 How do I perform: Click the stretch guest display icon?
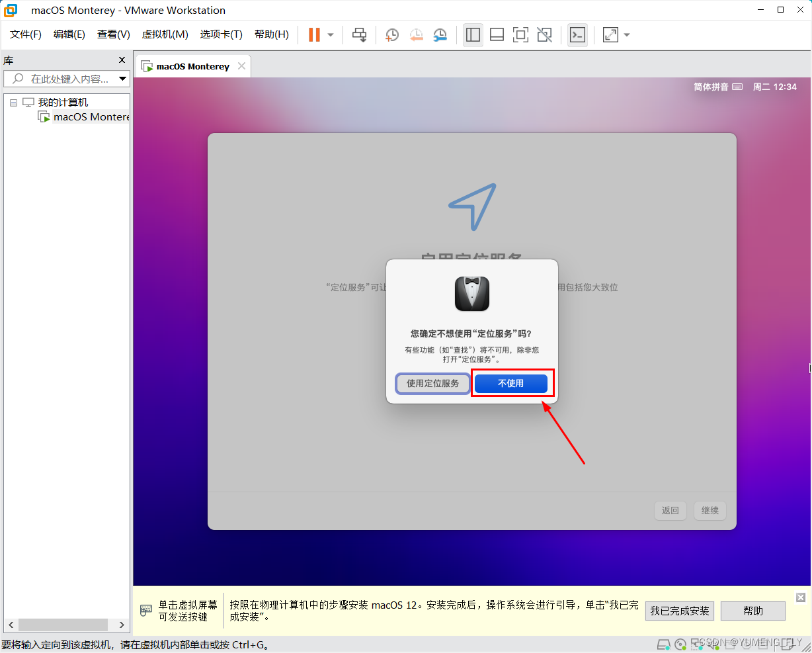[x=610, y=34]
